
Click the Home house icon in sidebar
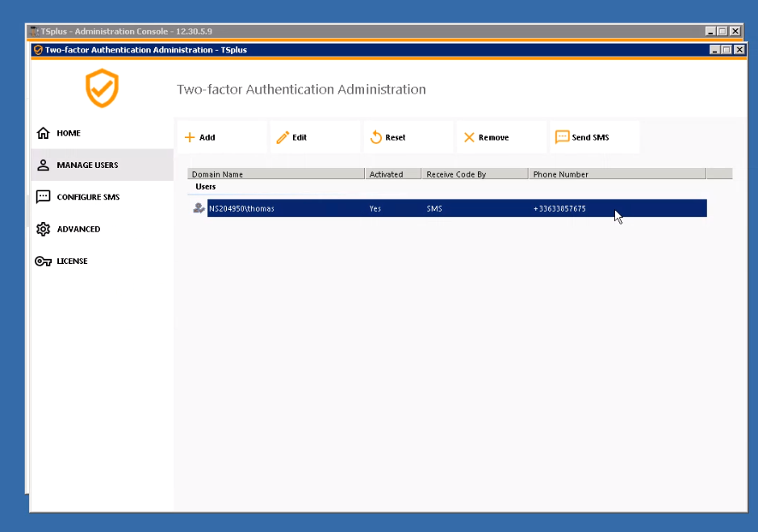44,133
